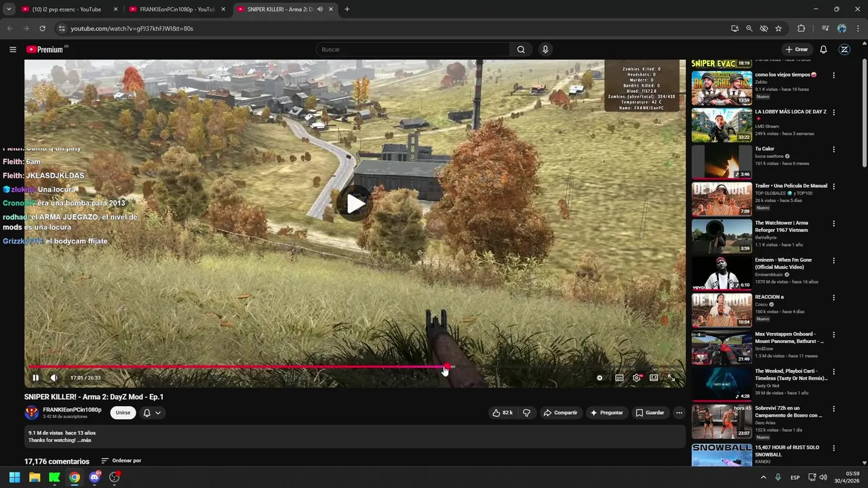Mute the video with the speaker icon

54,378
